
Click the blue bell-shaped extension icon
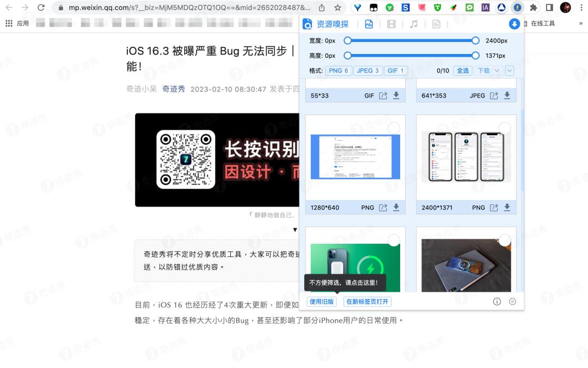click(x=501, y=8)
